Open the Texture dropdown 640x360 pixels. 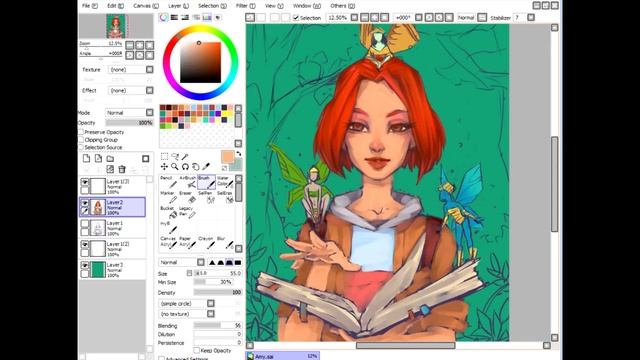[150, 69]
